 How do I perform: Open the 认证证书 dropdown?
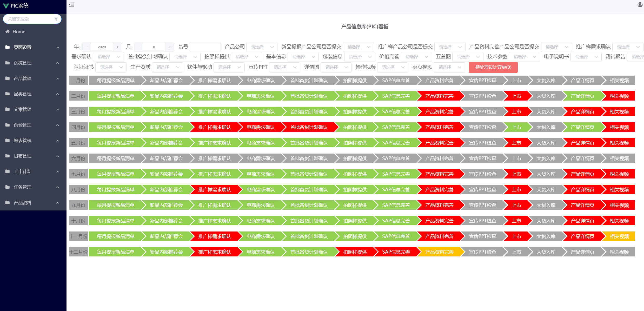(111, 67)
